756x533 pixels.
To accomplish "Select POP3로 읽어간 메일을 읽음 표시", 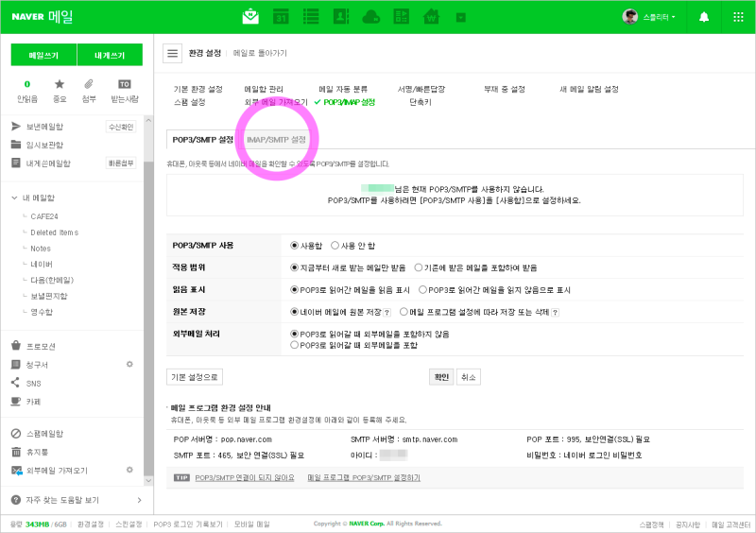I will point(294,290).
